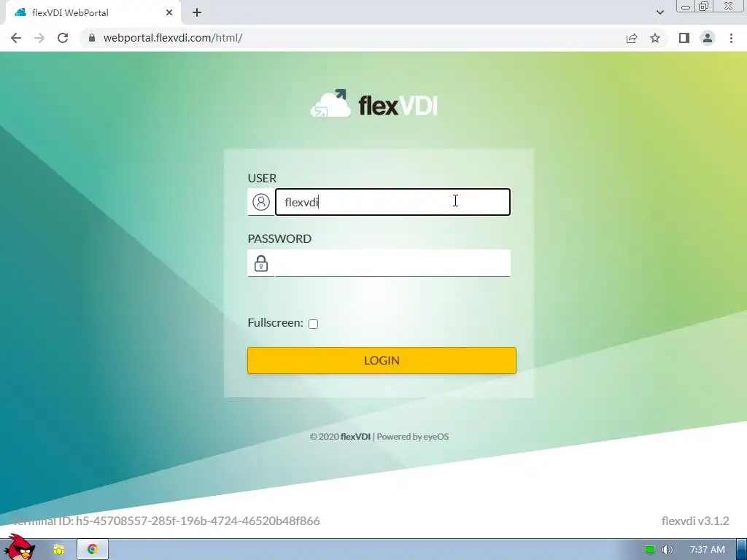Click the Terminal ID text
Image resolution: width=747 pixels, height=560 pixels.
click(166, 521)
